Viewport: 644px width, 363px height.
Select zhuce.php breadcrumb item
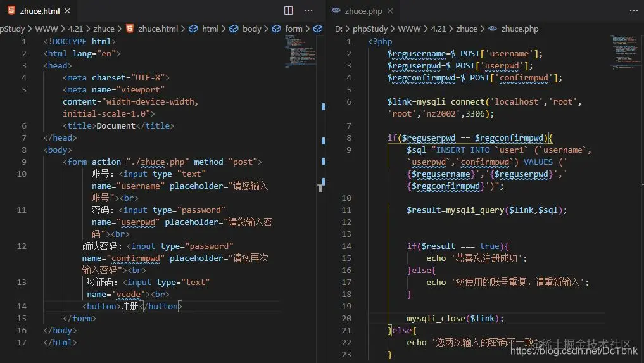pyautogui.click(x=519, y=29)
